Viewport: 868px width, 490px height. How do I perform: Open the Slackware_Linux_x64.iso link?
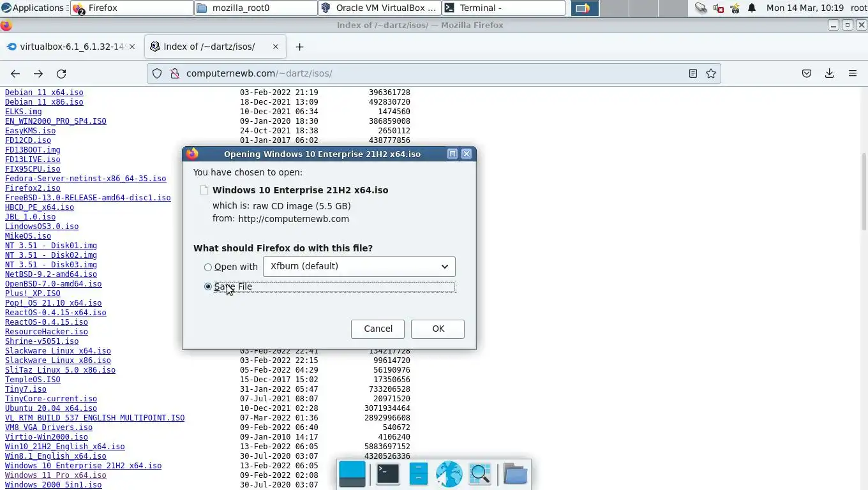coord(58,351)
